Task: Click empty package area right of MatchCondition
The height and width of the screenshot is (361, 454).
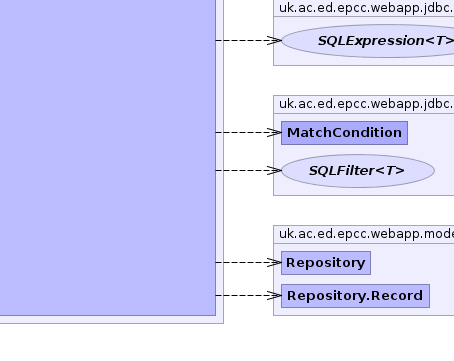Action: 431,133
